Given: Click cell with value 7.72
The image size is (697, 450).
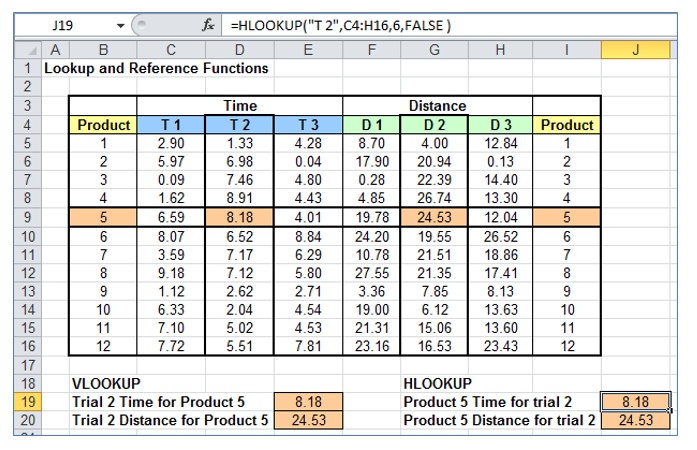Looking at the screenshot, I should point(171,346).
